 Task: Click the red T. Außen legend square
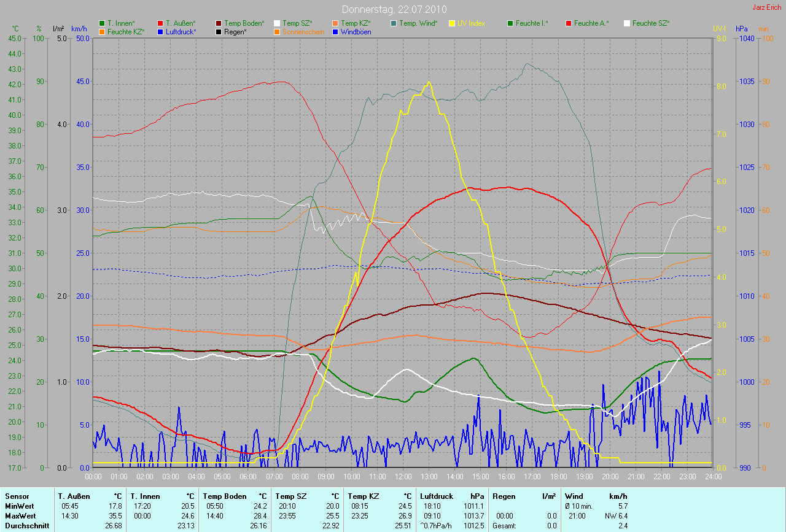[x=161, y=23]
